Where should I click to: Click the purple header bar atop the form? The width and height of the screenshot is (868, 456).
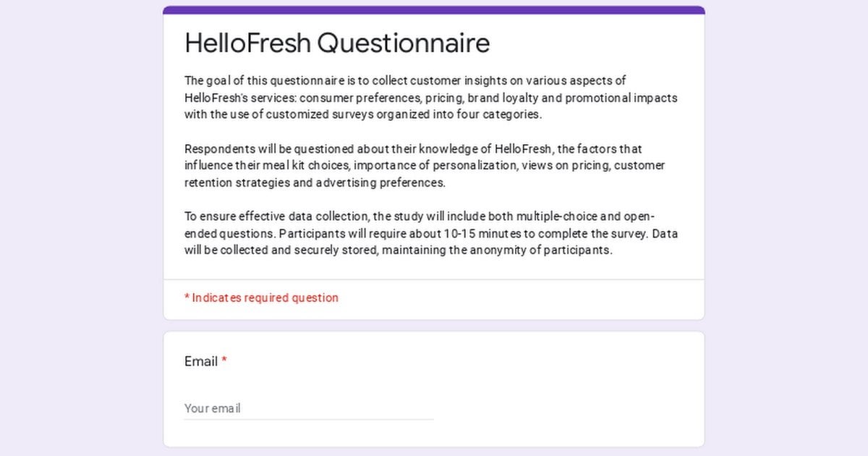(434, 10)
